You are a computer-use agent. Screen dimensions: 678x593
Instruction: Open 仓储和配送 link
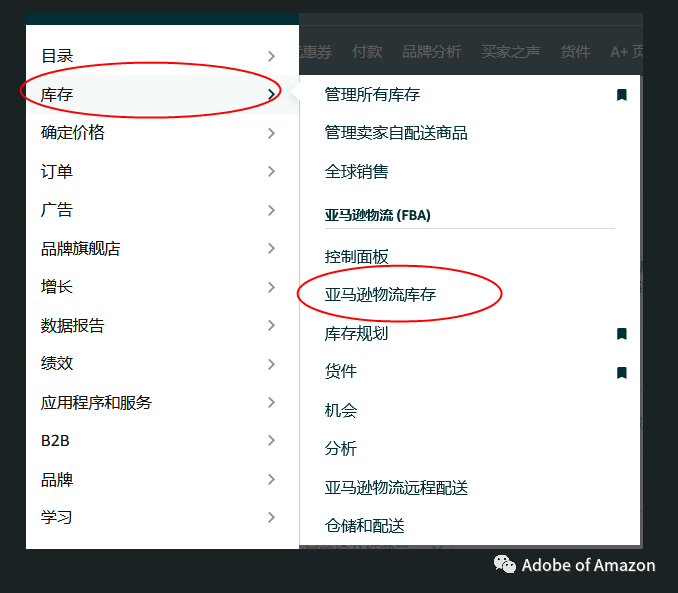point(365,526)
